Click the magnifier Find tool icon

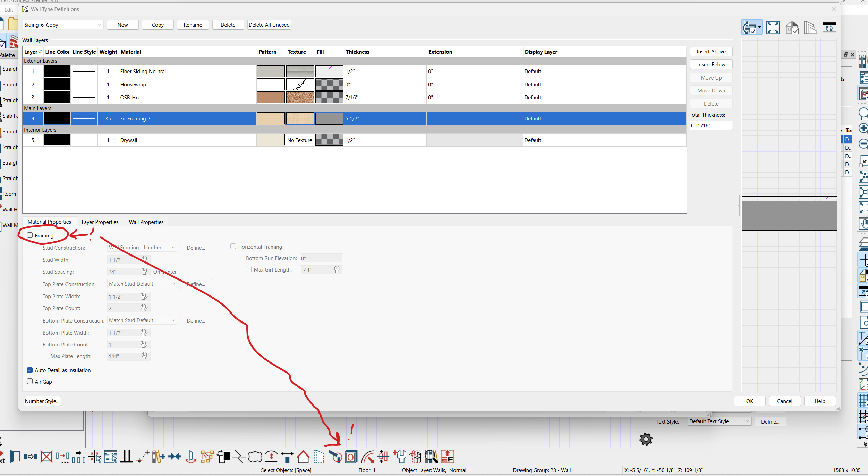[431, 457]
